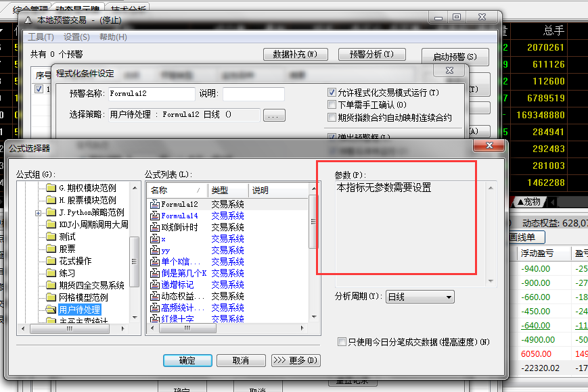The width and height of the screenshot is (588, 392).
Task: Click formula icon beside 高频统计...
Action: (155, 308)
